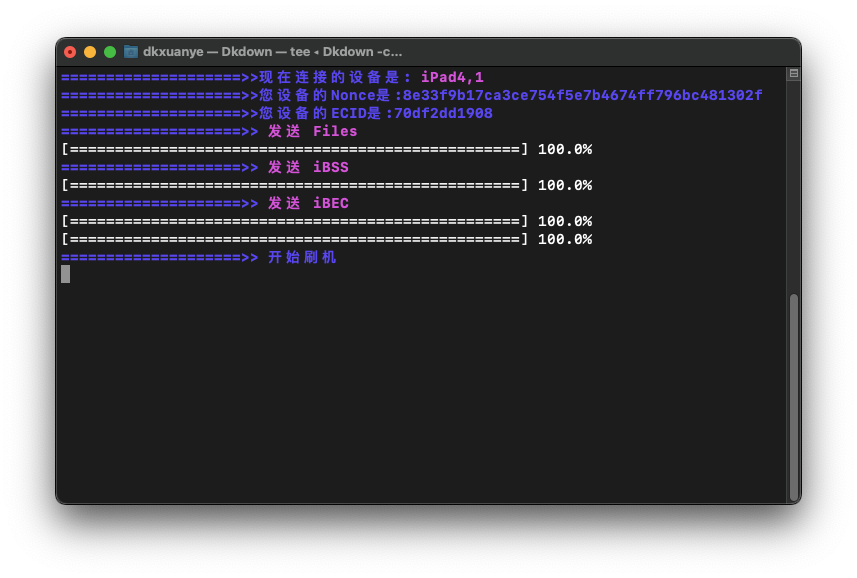Click the folder proxy icon in title bar
857x578 pixels.
131,52
